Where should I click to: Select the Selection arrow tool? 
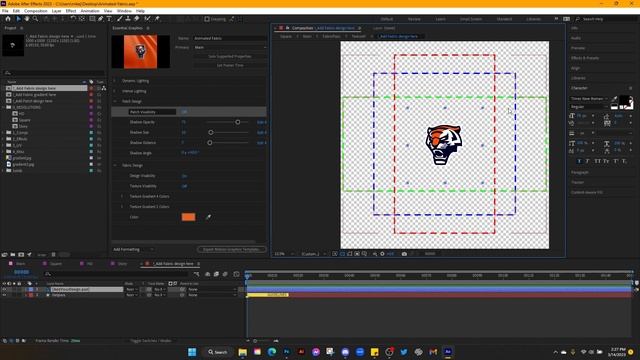(18, 19)
